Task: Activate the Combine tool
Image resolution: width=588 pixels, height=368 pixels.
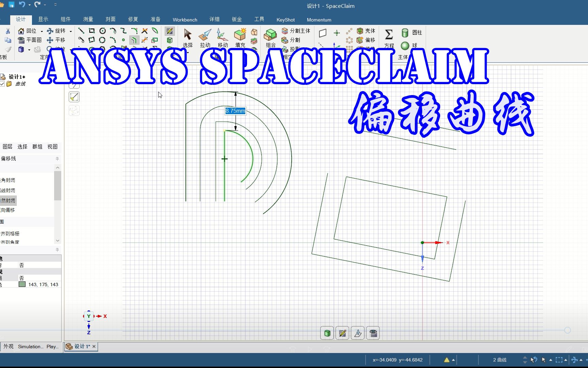Action: (x=271, y=37)
